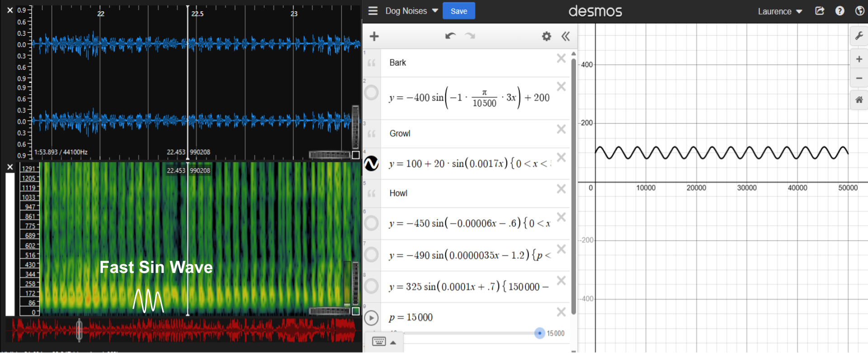Show the y = −400 sin bark equation
The image size is (868, 353).
tap(371, 93)
